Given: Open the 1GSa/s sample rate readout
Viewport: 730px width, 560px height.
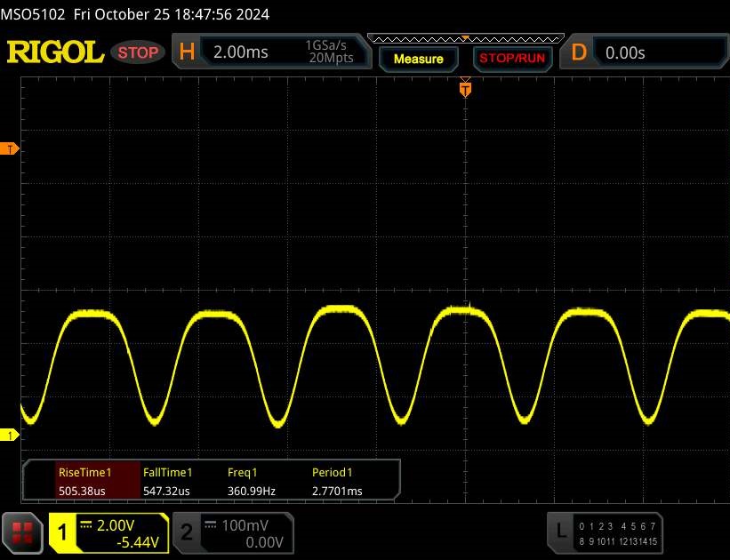Looking at the screenshot, I should point(326,45).
